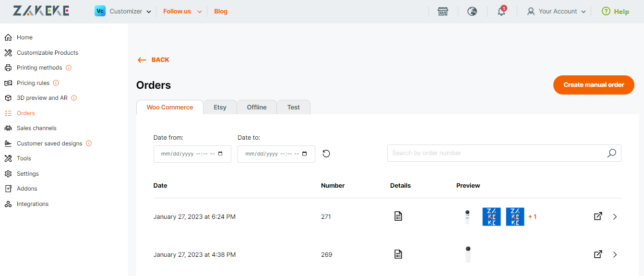Click the search magnifier icon
Screen dimensions: 644x276
(611, 153)
